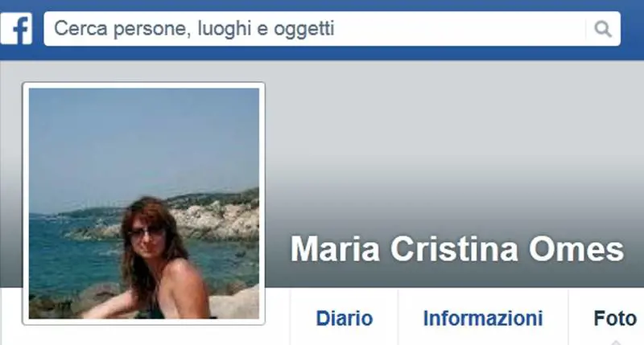Switch to the Diario tab
This screenshot has height=345, width=644.
pos(345,318)
